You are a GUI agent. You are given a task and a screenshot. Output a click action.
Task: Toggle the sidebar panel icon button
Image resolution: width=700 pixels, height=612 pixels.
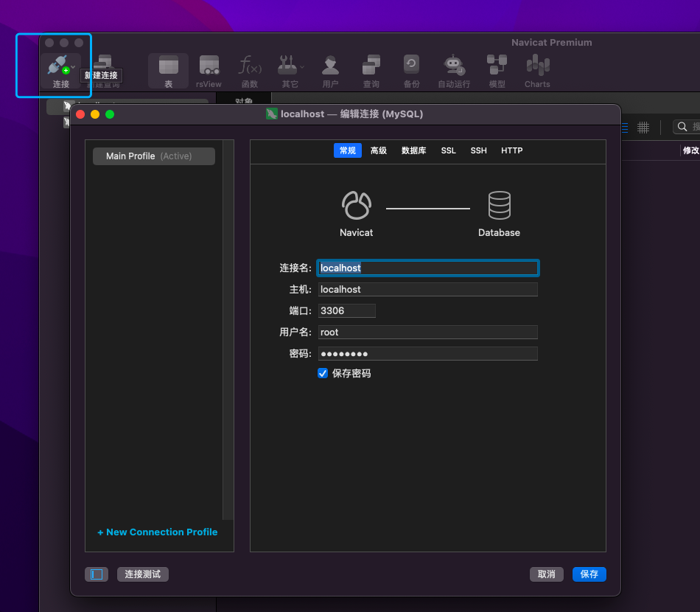pyautogui.click(x=97, y=574)
